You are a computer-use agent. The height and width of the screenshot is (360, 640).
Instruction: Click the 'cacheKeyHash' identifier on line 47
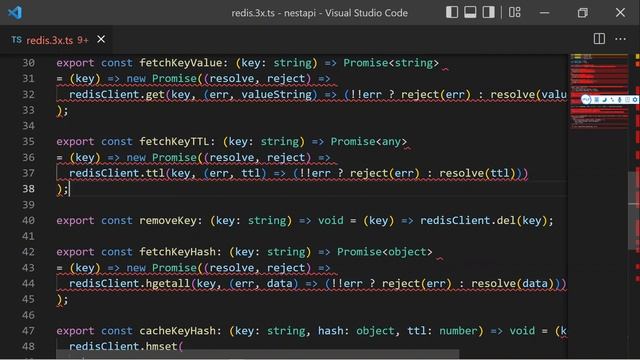point(178,331)
